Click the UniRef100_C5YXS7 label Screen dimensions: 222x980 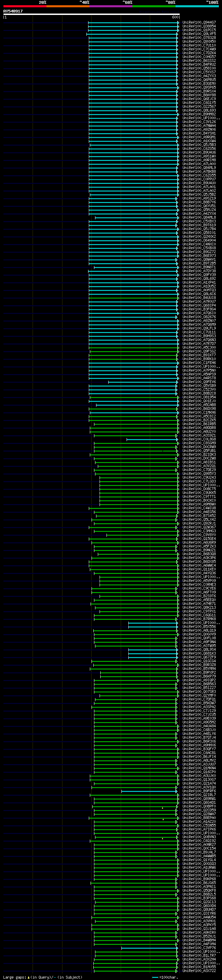click(199, 72)
